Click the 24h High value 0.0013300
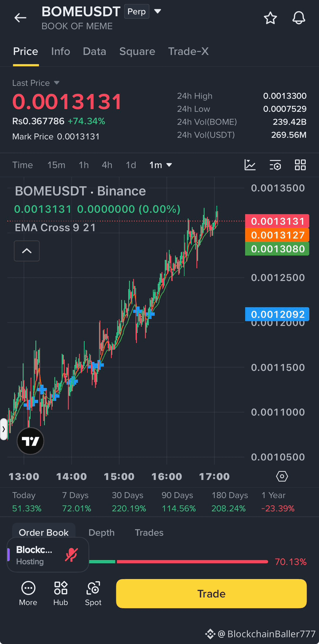319x644 pixels. click(285, 96)
